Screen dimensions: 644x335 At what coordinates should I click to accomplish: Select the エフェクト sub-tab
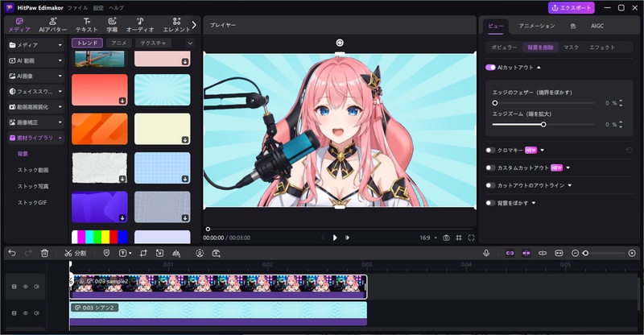click(x=602, y=48)
